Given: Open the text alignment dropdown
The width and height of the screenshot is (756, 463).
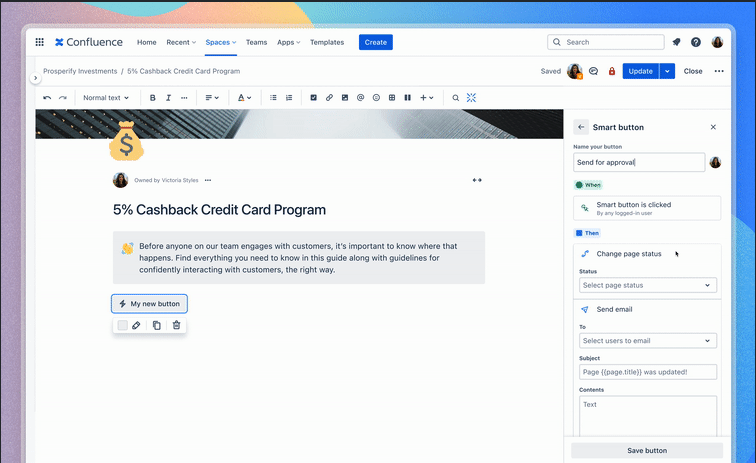Looking at the screenshot, I should click(x=212, y=97).
